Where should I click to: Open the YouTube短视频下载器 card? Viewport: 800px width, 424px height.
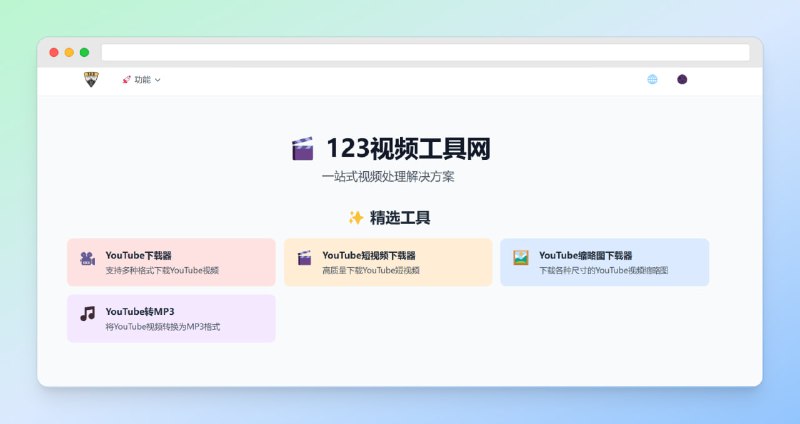(x=388, y=262)
